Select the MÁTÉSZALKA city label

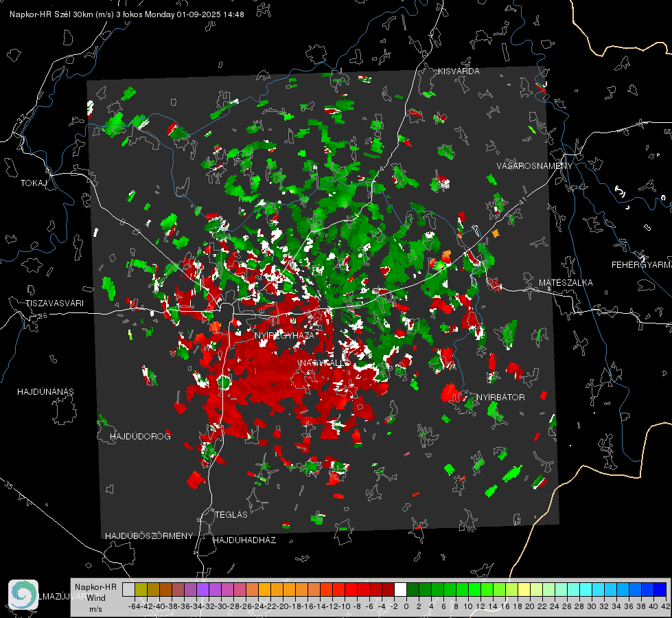tap(566, 283)
